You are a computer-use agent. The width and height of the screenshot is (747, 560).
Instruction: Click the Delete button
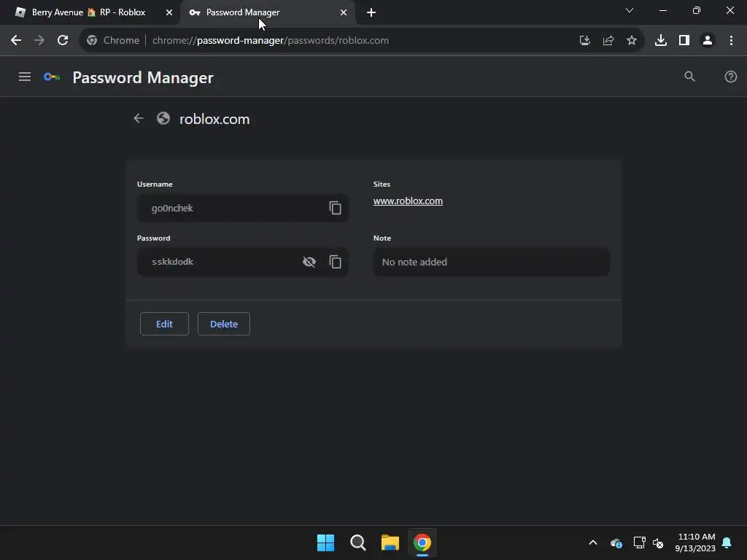click(224, 324)
